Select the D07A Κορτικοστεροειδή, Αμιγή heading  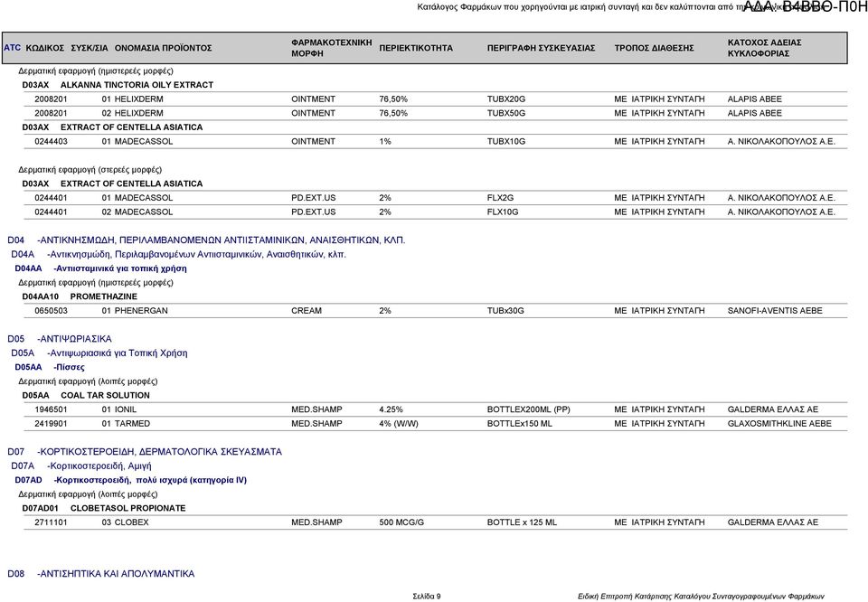[x=80, y=466]
